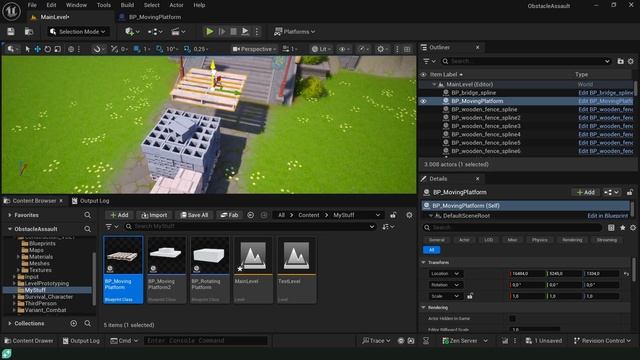
Task: Open the Content Browser toolbar icon beside Save
Action: coord(29,31)
